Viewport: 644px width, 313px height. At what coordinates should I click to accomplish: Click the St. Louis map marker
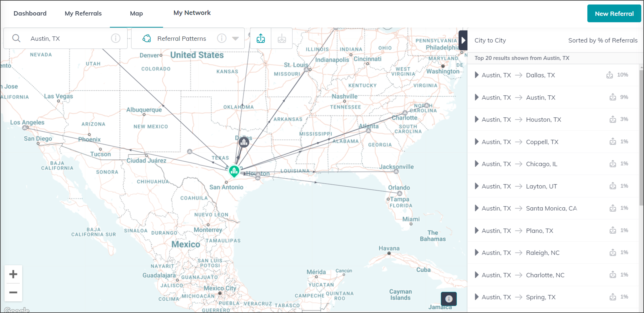pyautogui.click(x=306, y=69)
